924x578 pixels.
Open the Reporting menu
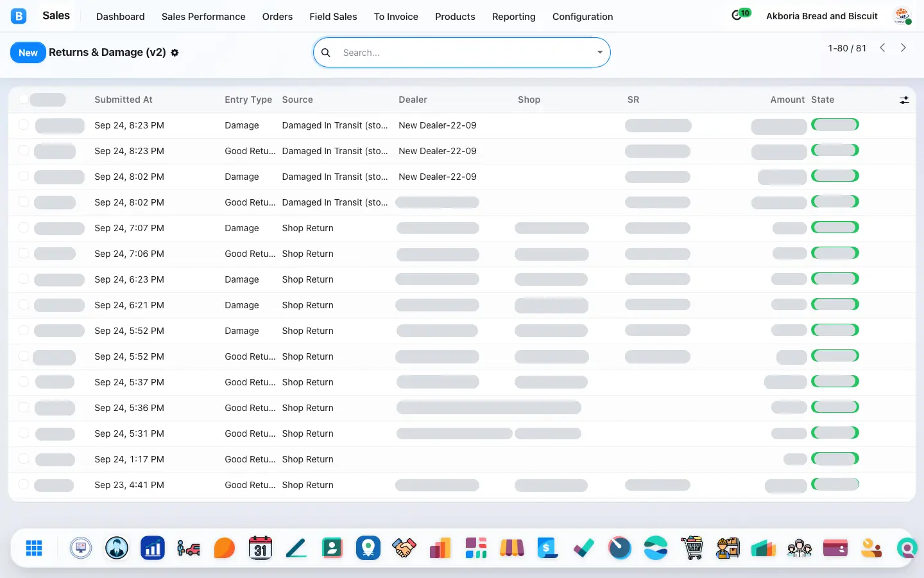[513, 17]
